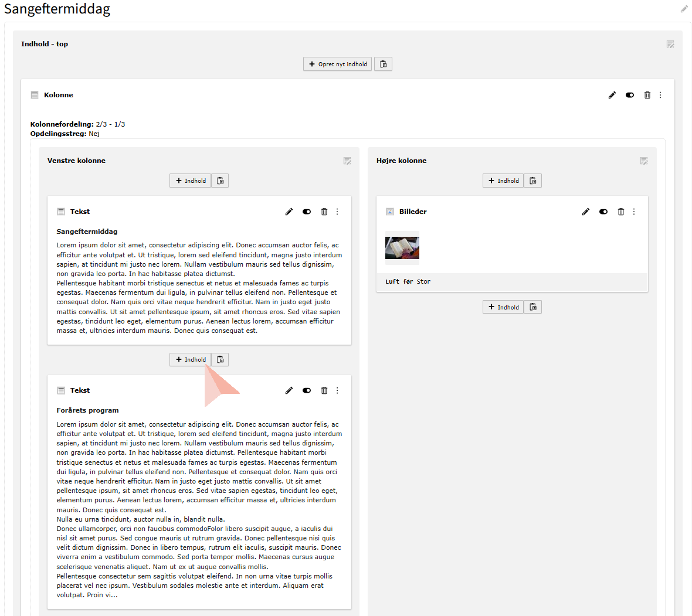Image resolution: width=692 pixels, height=616 pixels.
Task: Edit the Forårets program text element
Action: 289,390
